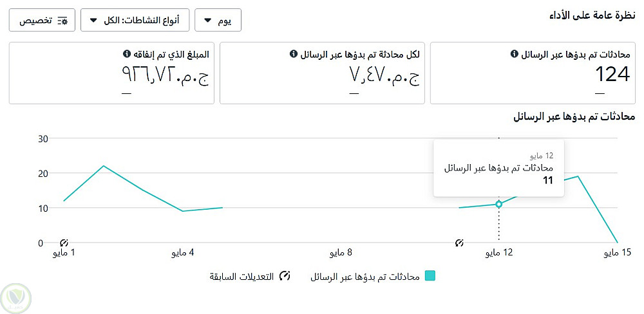Viewport: 644px width, 314px height.
Task: Expand the أنواع النشاطات: الكل dropdown
Action: (x=135, y=21)
